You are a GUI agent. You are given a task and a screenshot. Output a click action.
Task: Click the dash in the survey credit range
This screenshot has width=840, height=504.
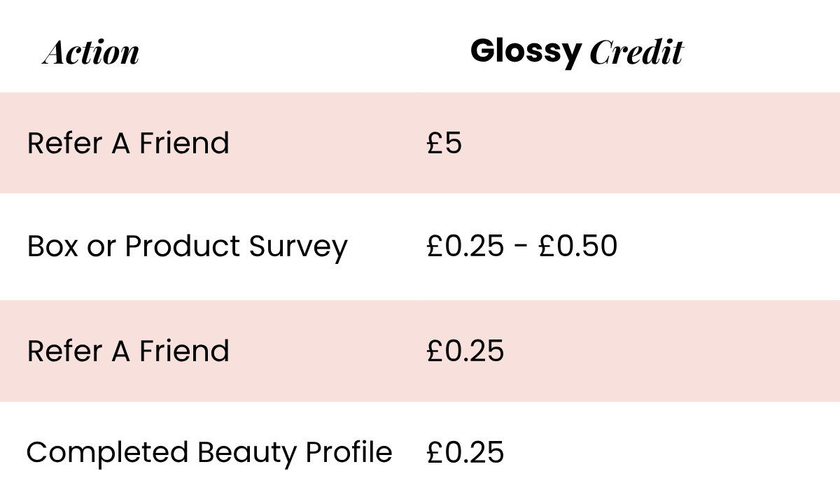pyautogui.click(x=521, y=246)
